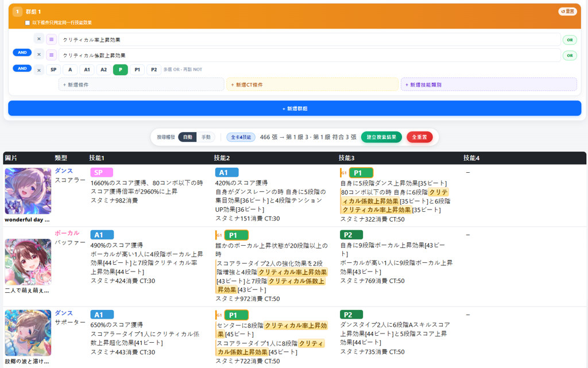
Task: Click OR button on the クリティカル率上昇効果 row
Action: (570, 40)
